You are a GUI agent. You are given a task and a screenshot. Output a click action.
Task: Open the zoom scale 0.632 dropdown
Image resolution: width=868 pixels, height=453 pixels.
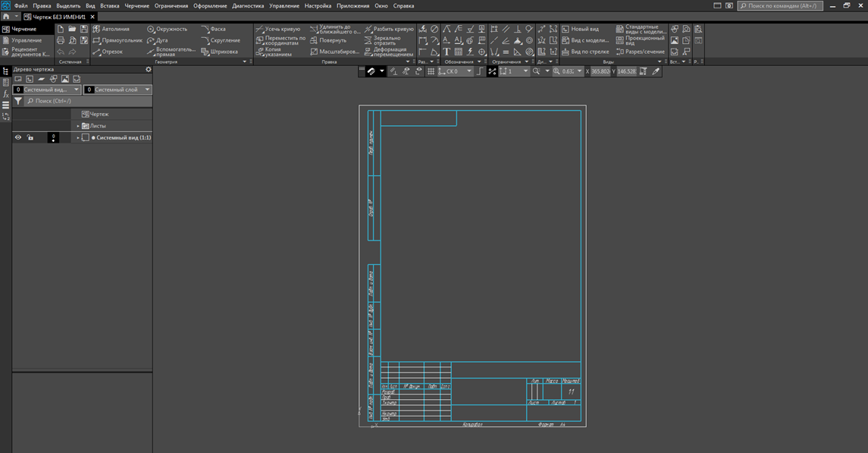click(x=580, y=71)
